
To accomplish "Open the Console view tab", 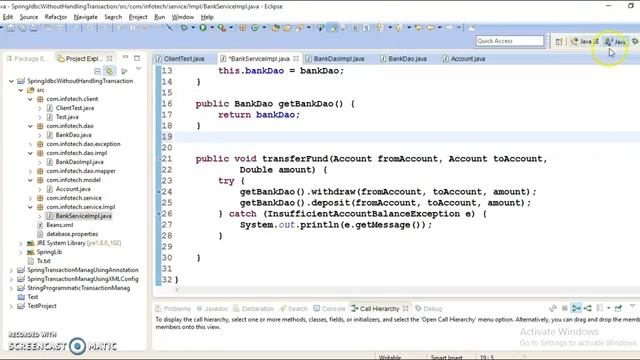I will coord(329,309).
